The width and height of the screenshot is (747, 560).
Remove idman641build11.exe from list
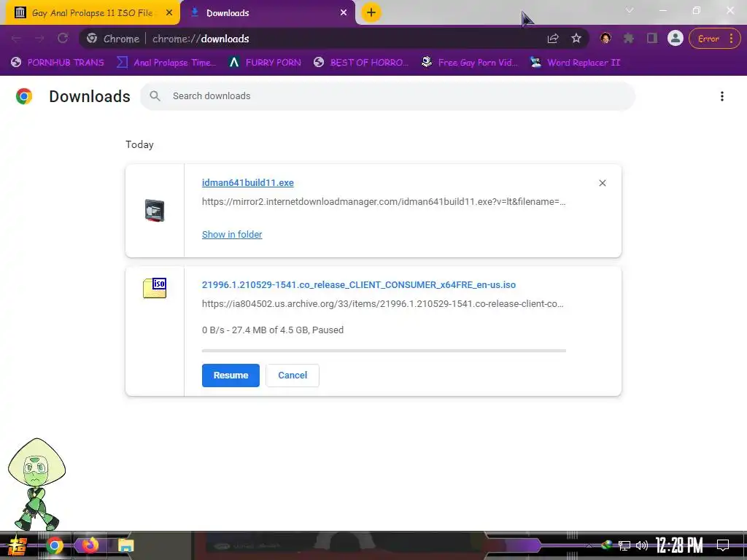(602, 183)
